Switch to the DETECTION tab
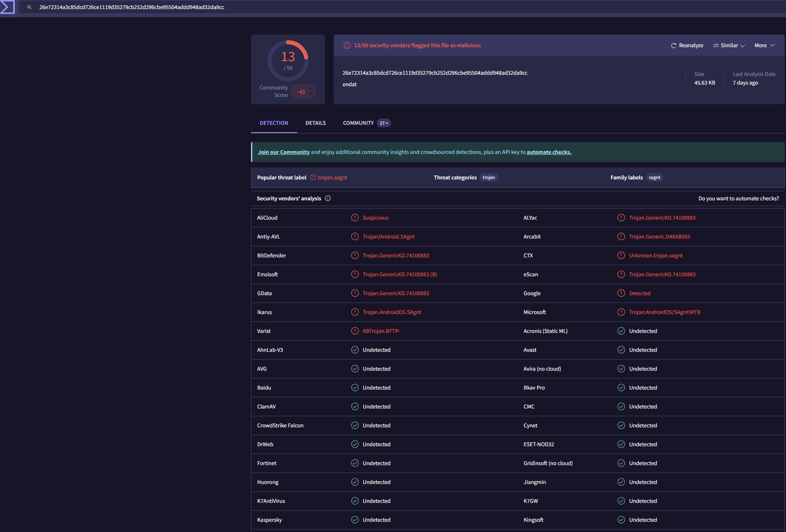 pyautogui.click(x=274, y=123)
